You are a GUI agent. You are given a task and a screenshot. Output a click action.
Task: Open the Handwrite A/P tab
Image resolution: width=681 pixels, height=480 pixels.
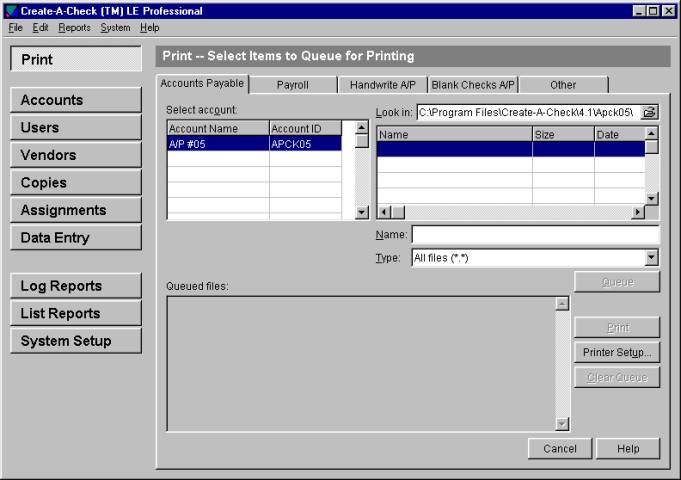[x=382, y=85]
